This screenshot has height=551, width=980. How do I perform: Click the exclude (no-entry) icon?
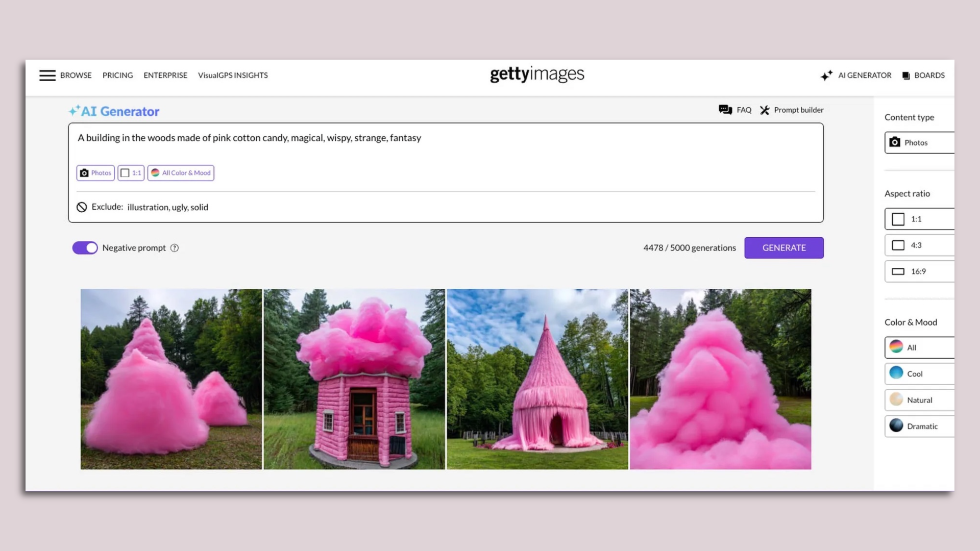click(82, 207)
